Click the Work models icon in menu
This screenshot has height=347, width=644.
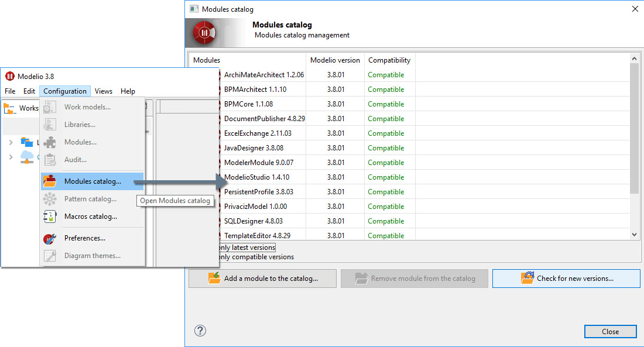click(50, 107)
